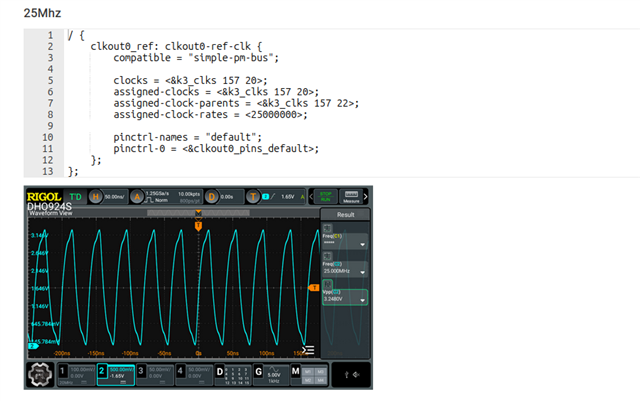Expand the Freq(C2) 25.000MHz dropdown

[x=362, y=272]
